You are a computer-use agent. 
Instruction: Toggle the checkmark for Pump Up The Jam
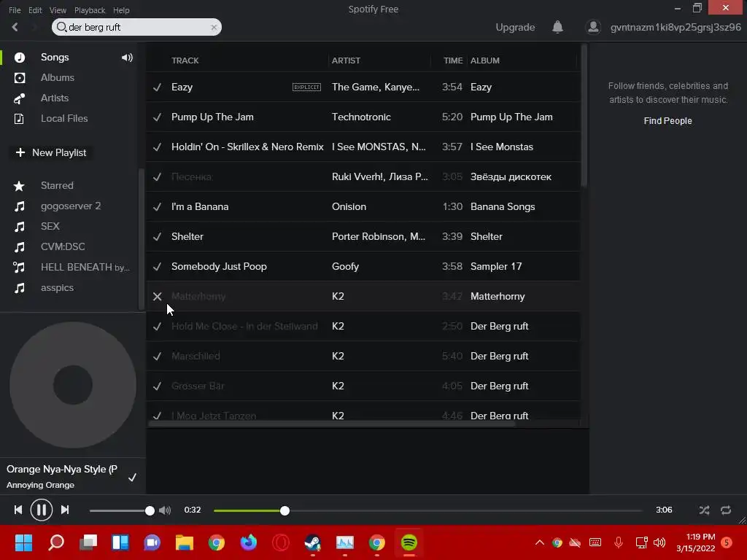click(158, 117)
